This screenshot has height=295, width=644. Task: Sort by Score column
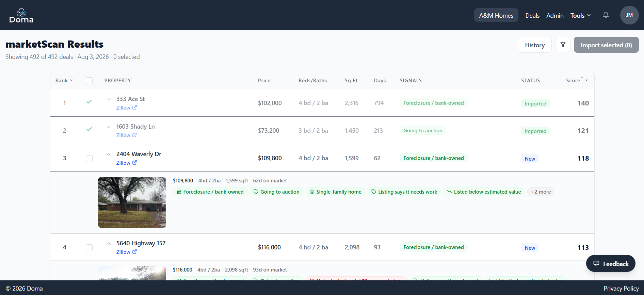tap(577, 81)
